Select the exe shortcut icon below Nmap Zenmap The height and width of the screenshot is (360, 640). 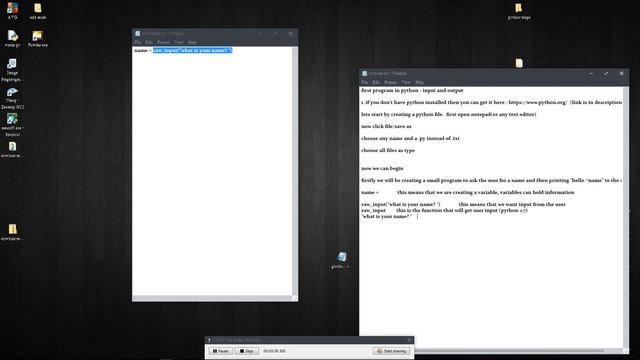point(12,119)
